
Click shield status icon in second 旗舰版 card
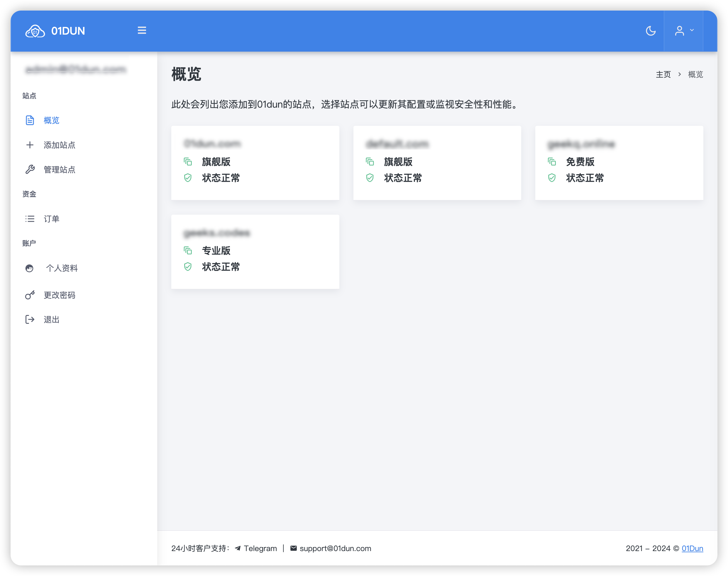point(370,178)
